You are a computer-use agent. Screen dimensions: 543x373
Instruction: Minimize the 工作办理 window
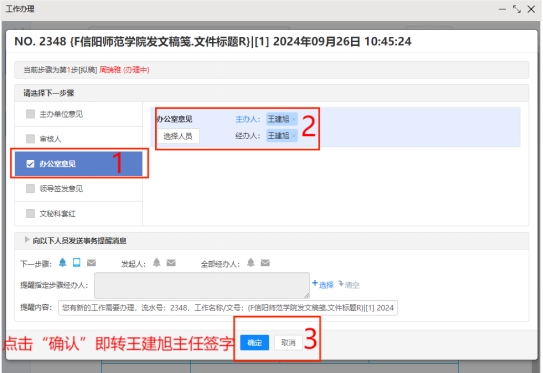point(502,9)
